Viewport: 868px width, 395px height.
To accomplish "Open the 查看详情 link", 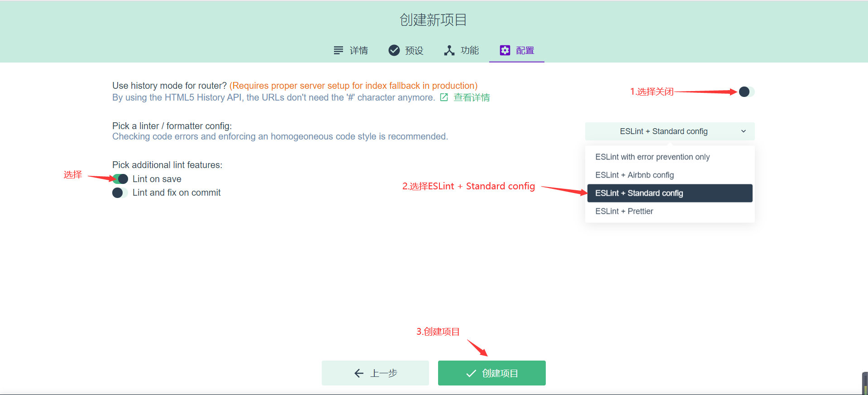I will [x=465, y=97].
